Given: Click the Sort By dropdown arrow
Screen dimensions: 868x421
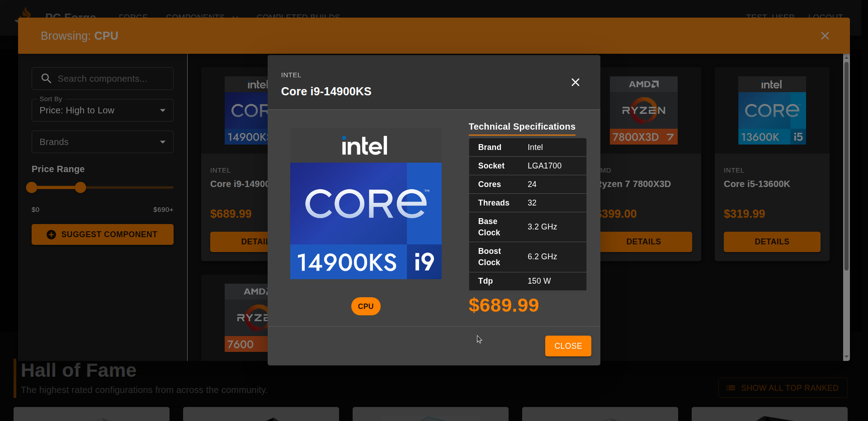Looking at the screenshot, I should tap(163, 110).
